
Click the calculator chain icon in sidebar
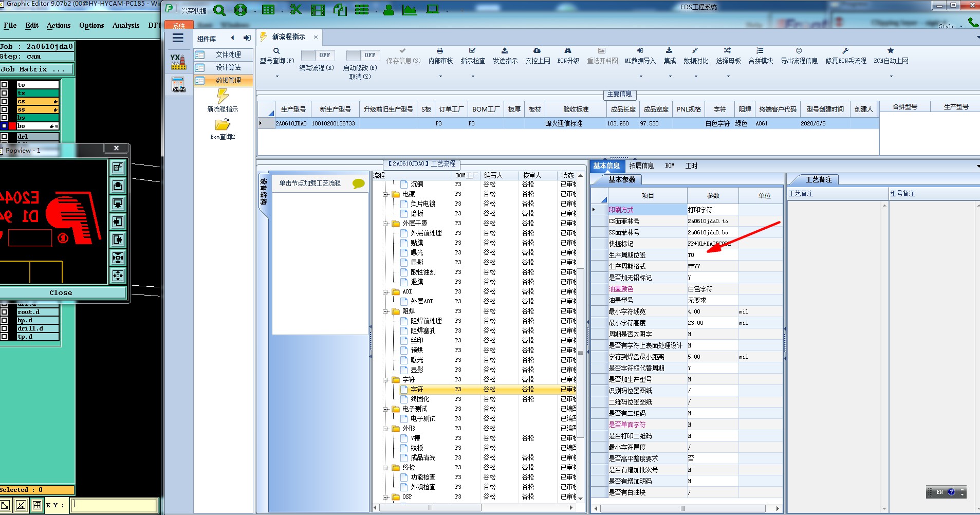[x=178, y=85]
